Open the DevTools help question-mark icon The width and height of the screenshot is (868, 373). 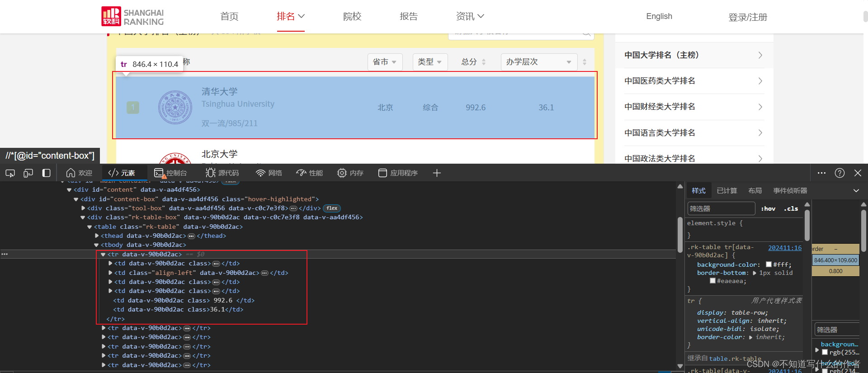pyautogui.click(x=840, y=173)
